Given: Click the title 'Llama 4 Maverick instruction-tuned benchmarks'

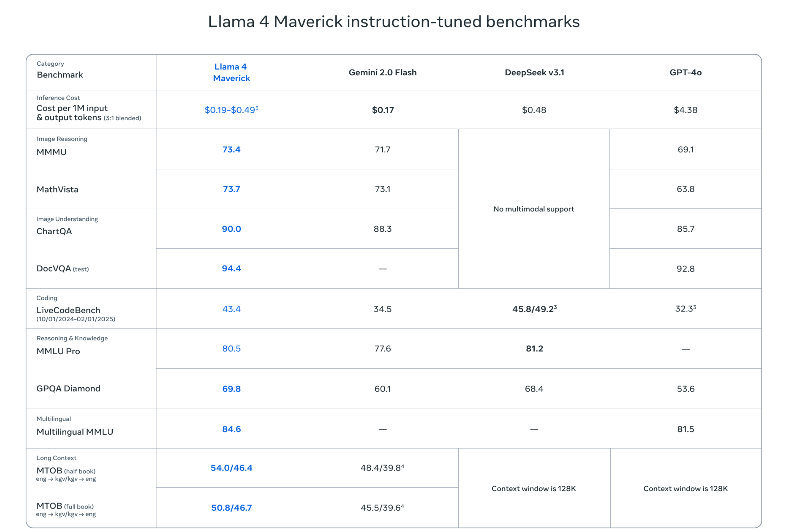Looking at the screenshot, I should [x=394, y=22].
